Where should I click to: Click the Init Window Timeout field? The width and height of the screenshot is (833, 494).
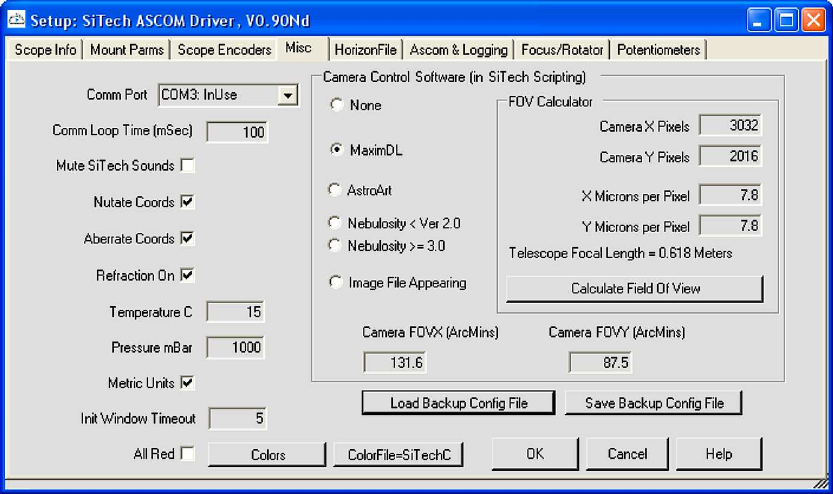coord(237,419)
